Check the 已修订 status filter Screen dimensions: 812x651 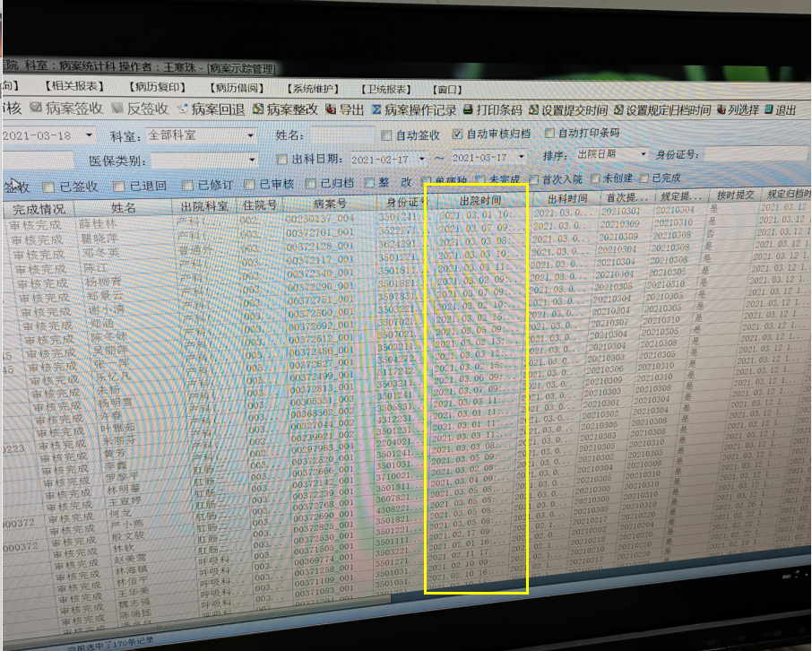(187, 185)
